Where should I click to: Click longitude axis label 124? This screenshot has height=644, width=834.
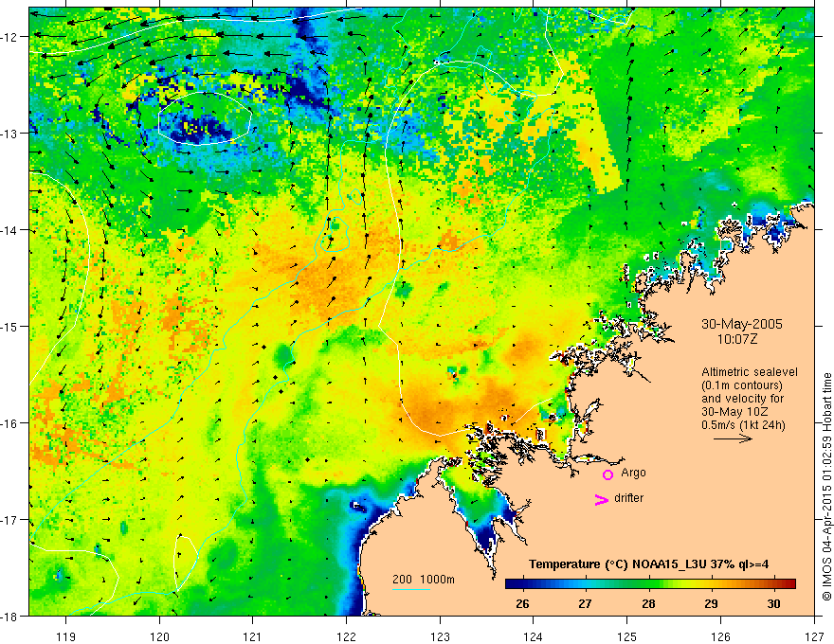pos(534,637)
